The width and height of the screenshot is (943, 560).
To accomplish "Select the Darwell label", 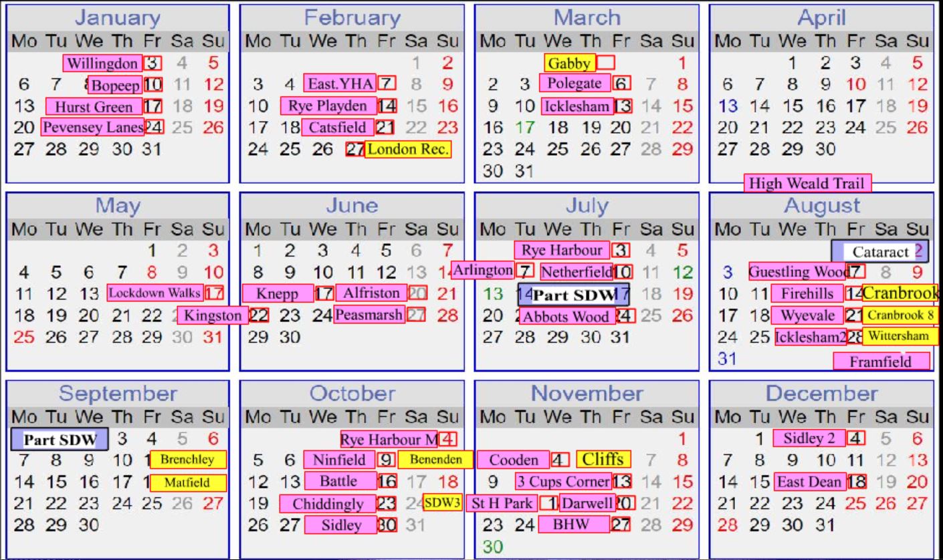I will pyautogui.click(x=587, y=503).
